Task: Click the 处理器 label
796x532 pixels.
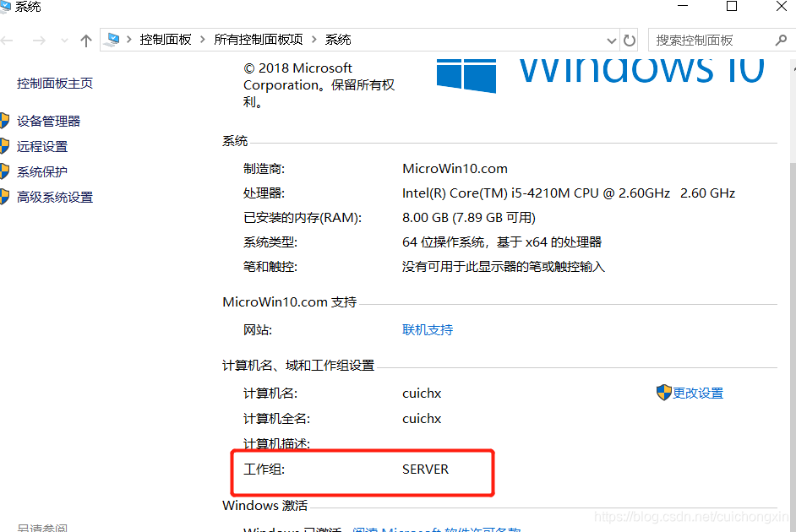Action: pyautogui.click(x=264, y=193)
